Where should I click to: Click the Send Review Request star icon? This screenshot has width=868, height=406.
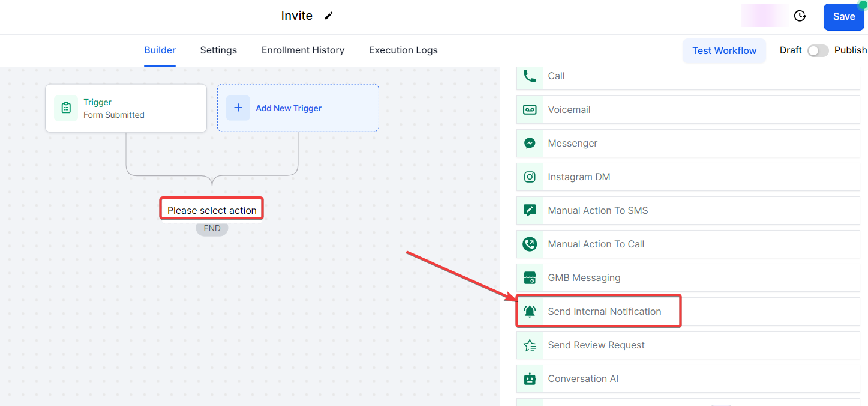pos(530,345)
